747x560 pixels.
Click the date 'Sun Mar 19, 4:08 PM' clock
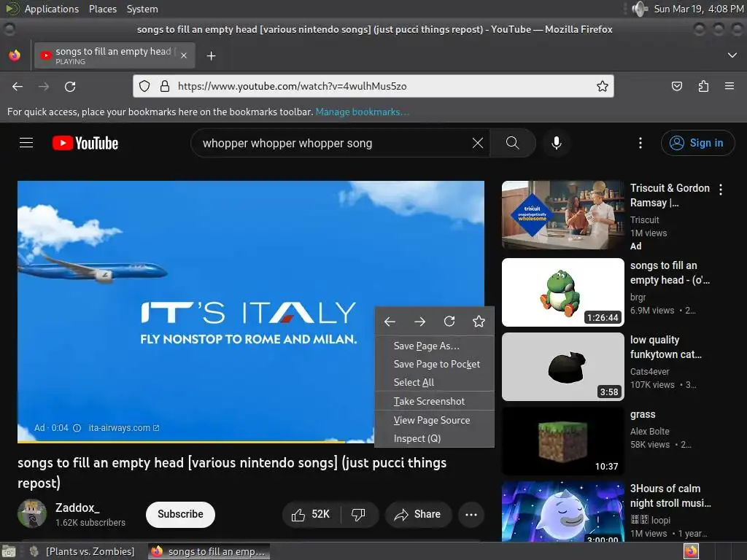point(698,9)
